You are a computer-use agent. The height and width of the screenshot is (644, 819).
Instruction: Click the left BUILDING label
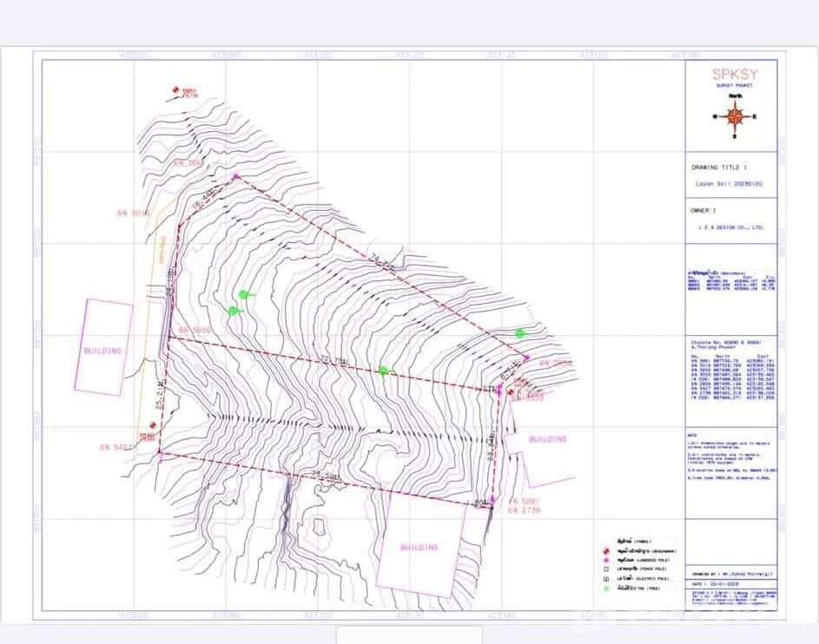(x=102, y=350)
